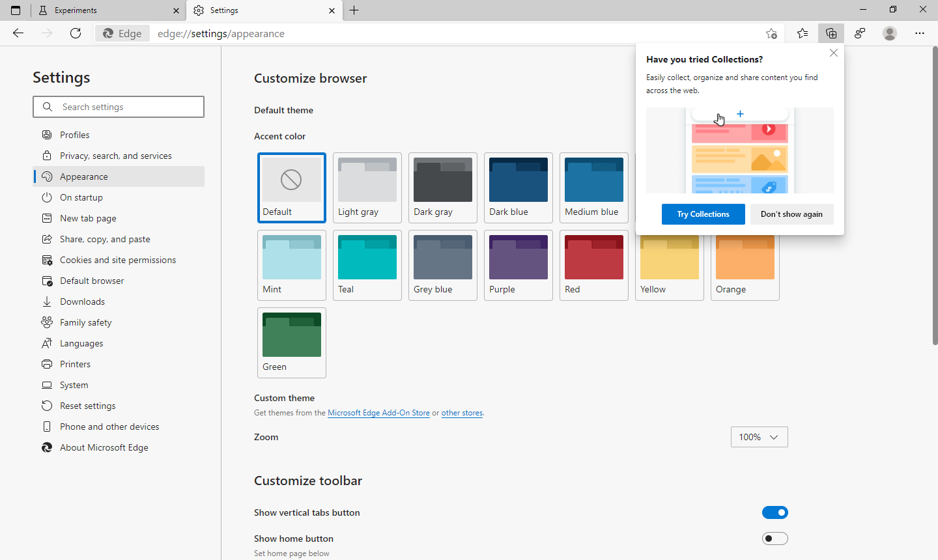Click the Reset settings icon
Screen dimensions: 938x560
coord(47,406)
